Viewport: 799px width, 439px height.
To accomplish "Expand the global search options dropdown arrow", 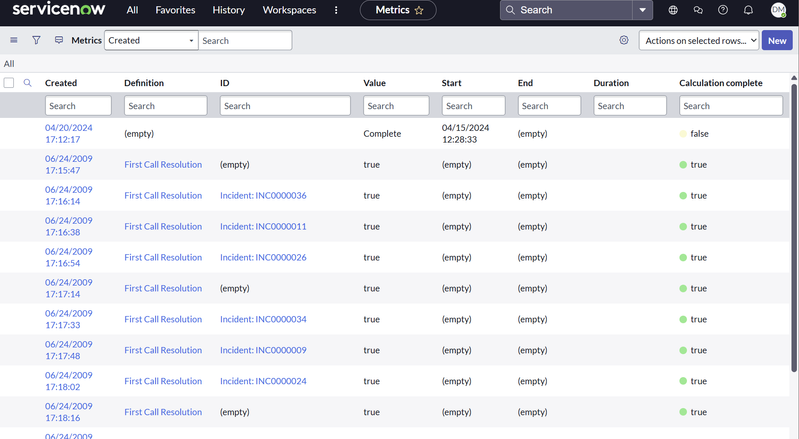I will [x=643, y=10].
